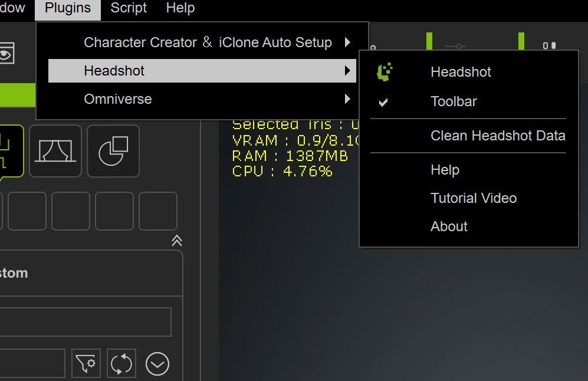
Task: Click the search field left of filter icon
Action: point(32,363)
